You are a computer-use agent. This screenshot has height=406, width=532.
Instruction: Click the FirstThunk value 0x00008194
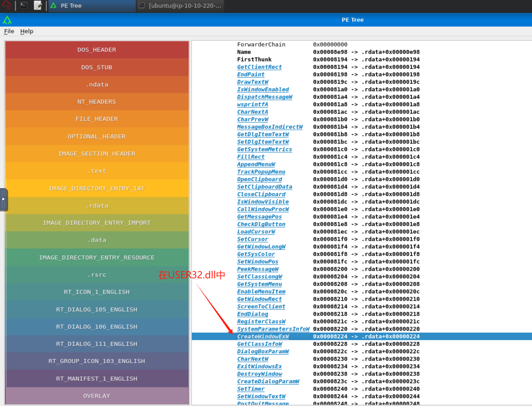[330, 60]
